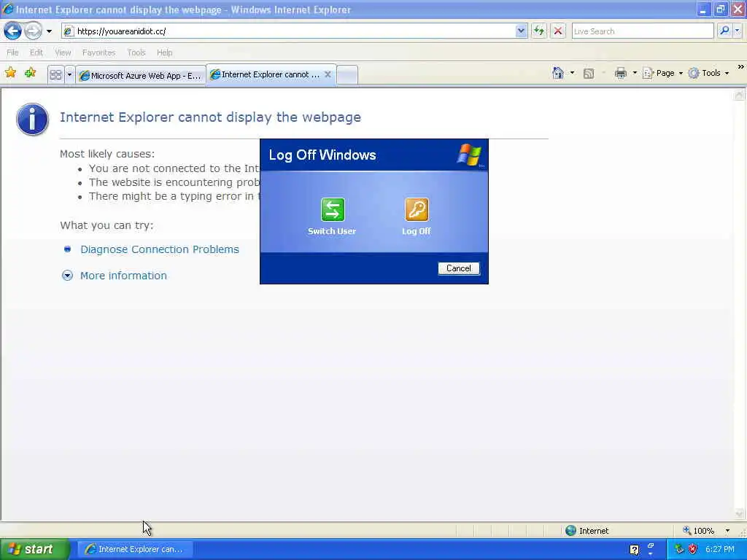
Task: Click Diagnose Connection Problems link
Action: (x=160, y=249)
